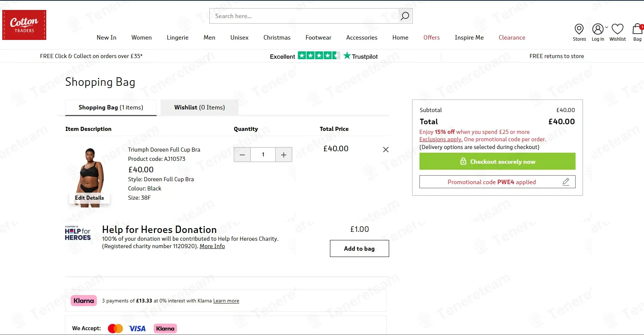This screenshot has height=335, width=644.
Task: Open the Wishlist heart icon
Action: (x=617, y=29)
